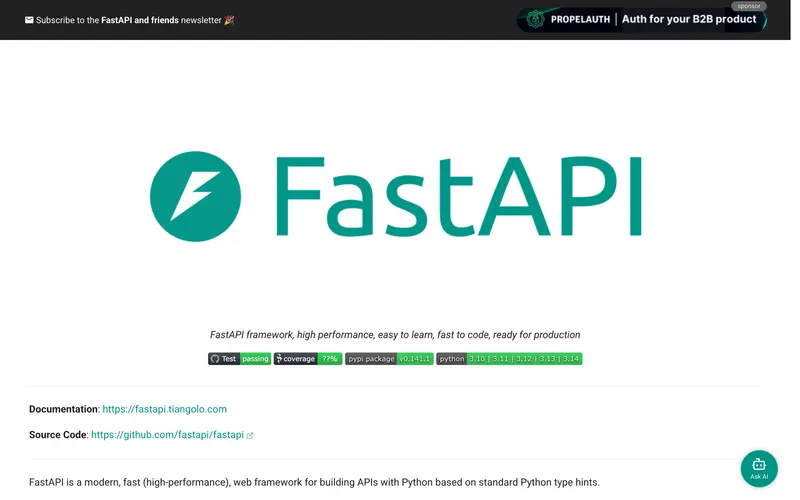The width and height of the screenshot is (800, 500).
Task: Open the github.com/fastapi/fastapi source link
Action: (x=167, y=435)
